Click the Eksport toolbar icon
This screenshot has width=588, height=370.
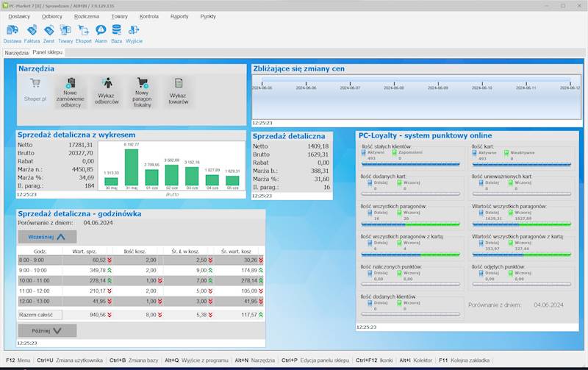coord(84,33)
